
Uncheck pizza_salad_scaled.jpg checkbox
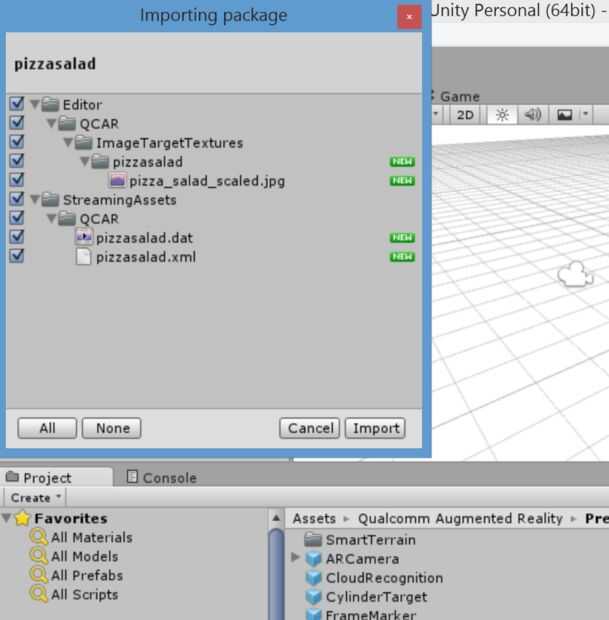[x=17, y=180]
